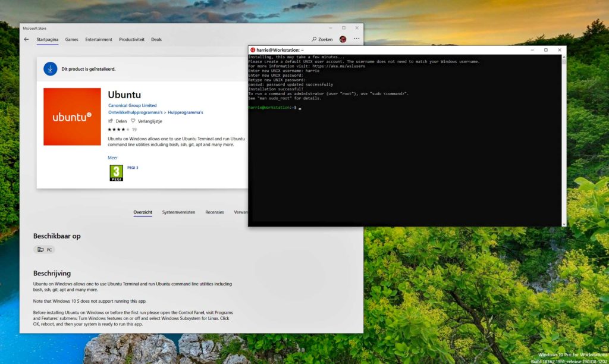Click the PC device icon under Beschikbaar op

[x=40, y=249]
